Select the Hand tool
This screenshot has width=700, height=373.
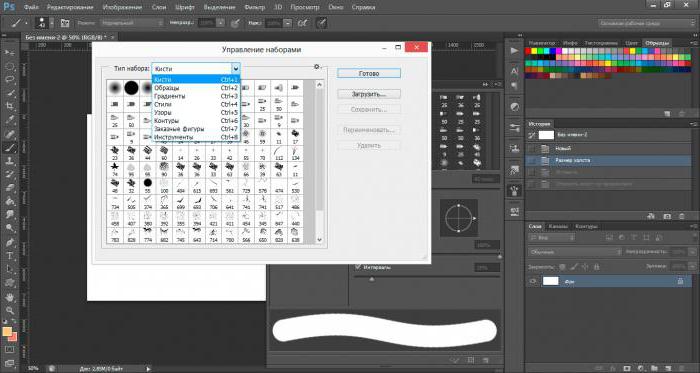click(x=9, y=297)
